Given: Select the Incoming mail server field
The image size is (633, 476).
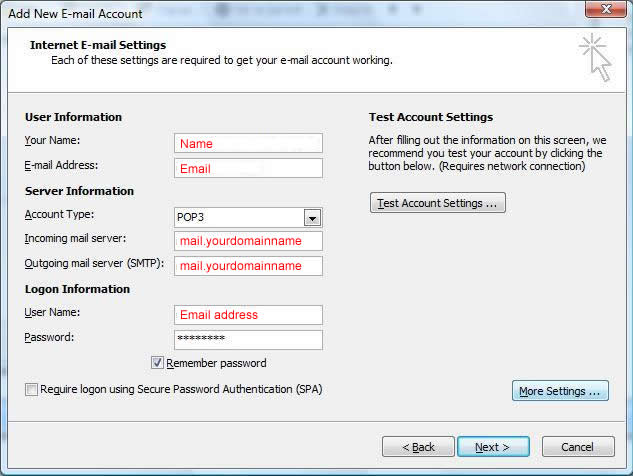Looking at the screenshot, I should point(248,241).
